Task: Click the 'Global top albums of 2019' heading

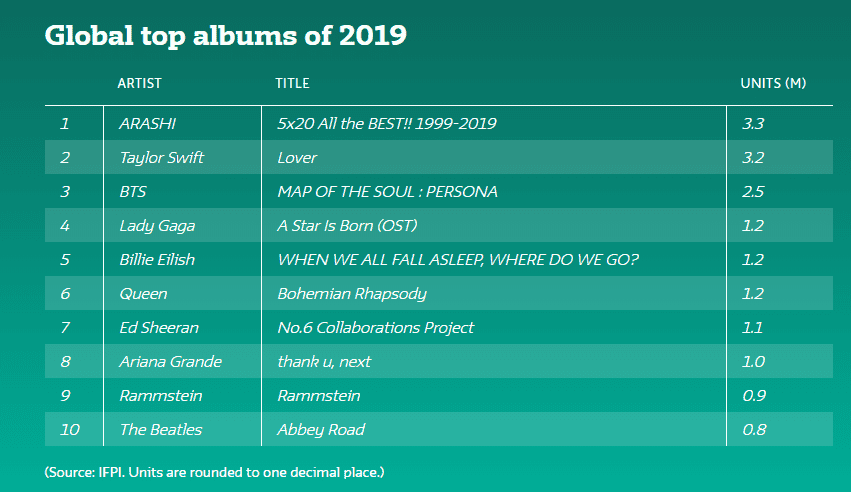Action: point(225,36)
